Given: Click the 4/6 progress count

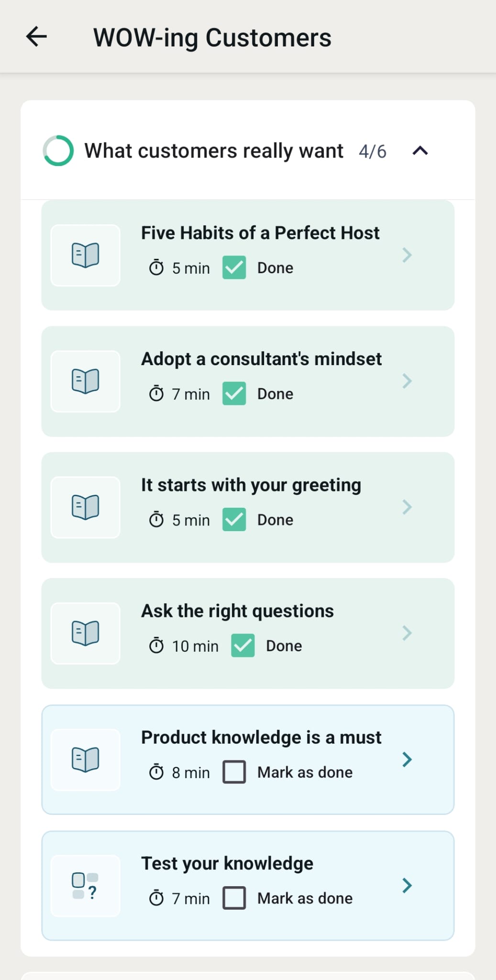Looking at the screenshot, I should pos(373,151).
